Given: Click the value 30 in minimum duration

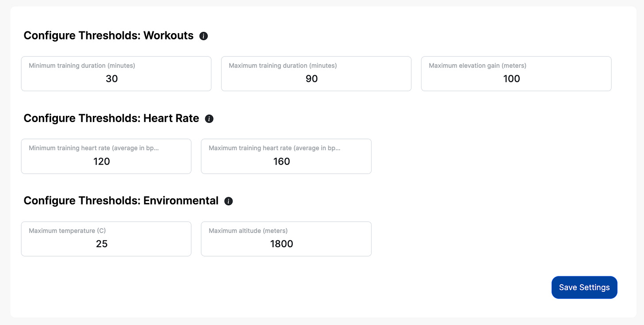Looking at the screenshot, I should pyautogui.click(x=111, y=79).
